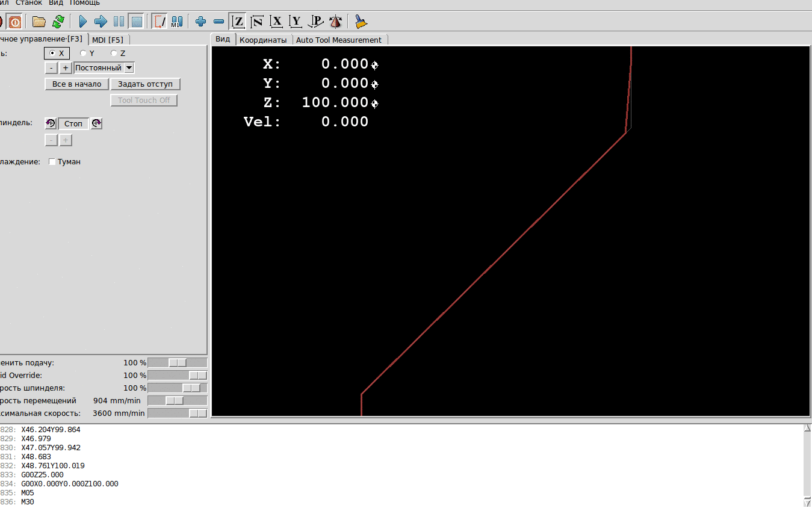812x508 pixels.
Task: Click G-code scrollbar up arrow
Action: pos(807,428)
